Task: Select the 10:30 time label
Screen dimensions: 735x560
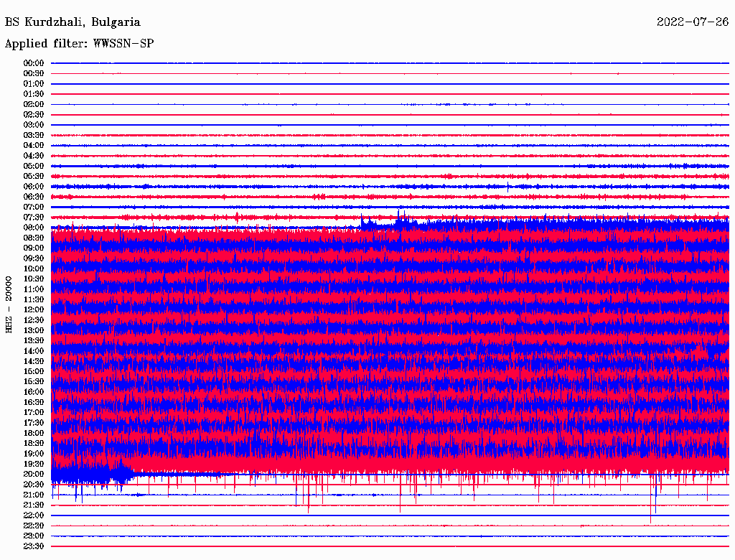Action: [34, 279]
